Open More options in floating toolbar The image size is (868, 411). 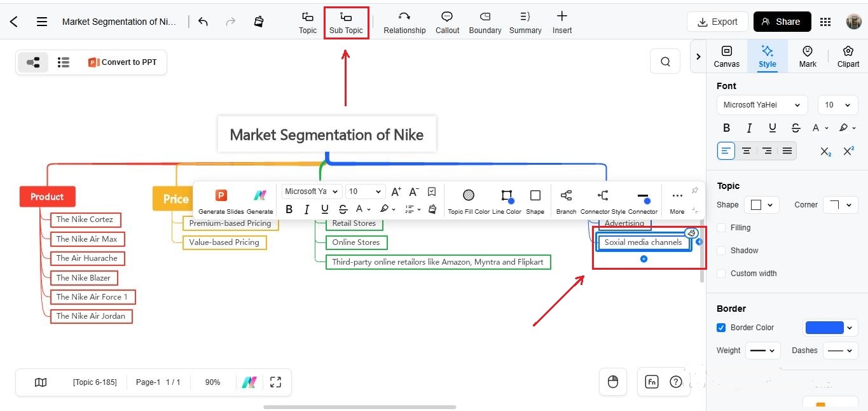coord(677,201)
